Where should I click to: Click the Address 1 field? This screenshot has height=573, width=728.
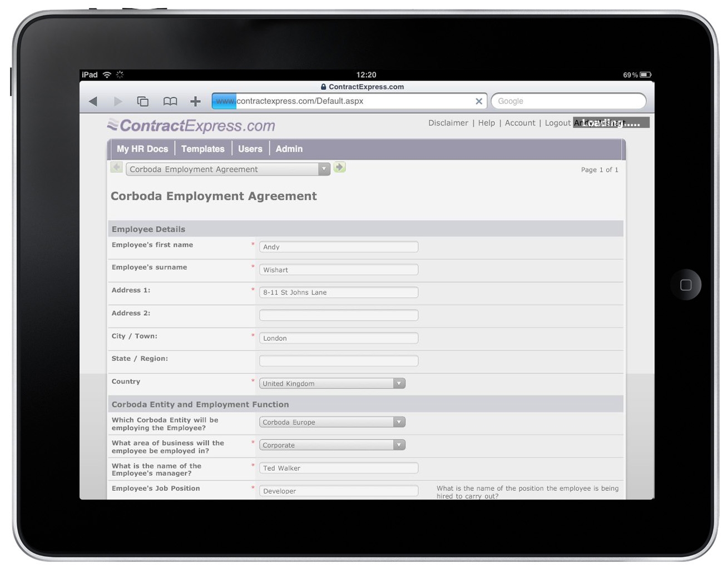point(339,292)
